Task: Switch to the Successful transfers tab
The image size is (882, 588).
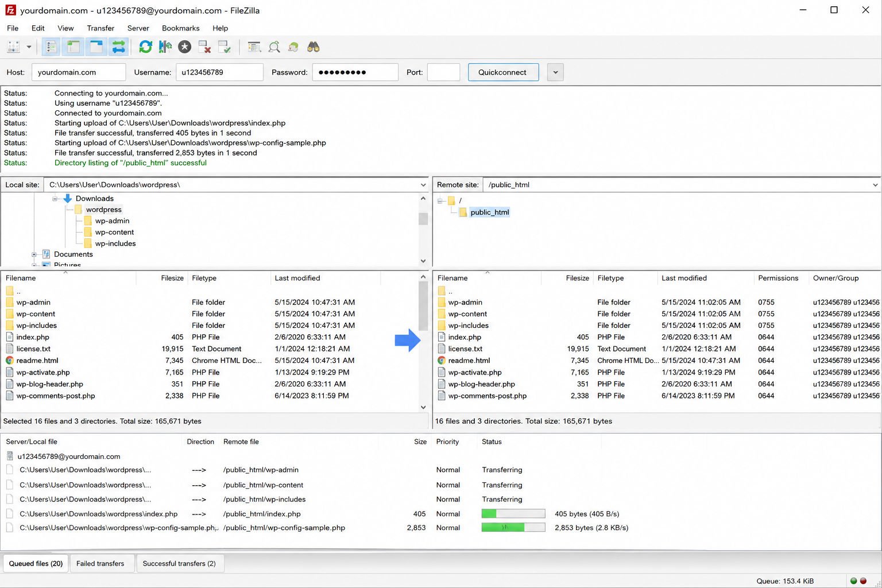Action: pyautogui.click(x=179, y=563)
